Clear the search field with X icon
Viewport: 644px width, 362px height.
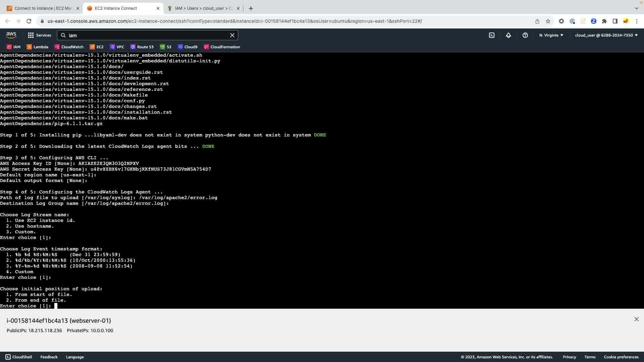tap(232, 35)
